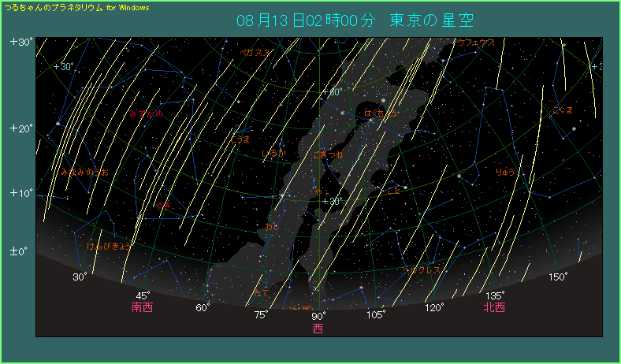Click the 90° azimuth label
Image resolution: width=621 pixels, height=364 pixels.
[318, 316]
